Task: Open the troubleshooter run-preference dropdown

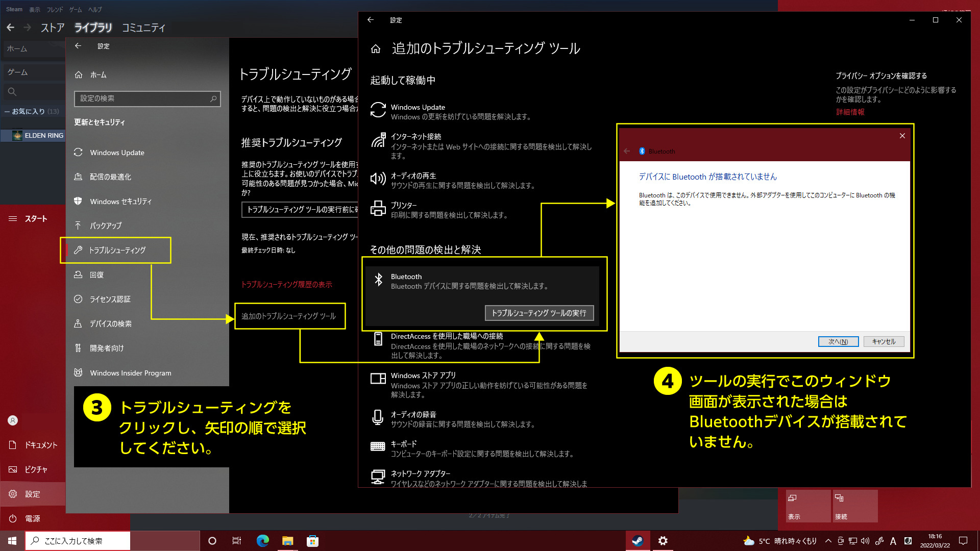Action: (x=300, y=210)
